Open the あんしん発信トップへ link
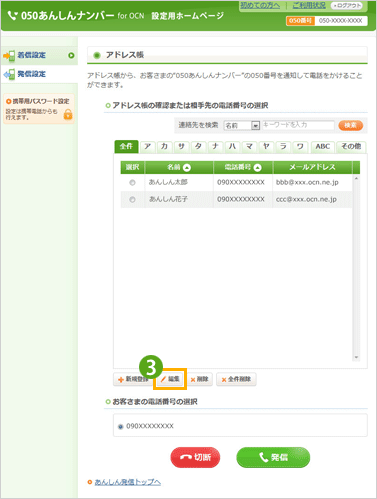Screen dimensions: 377x499 128,482
